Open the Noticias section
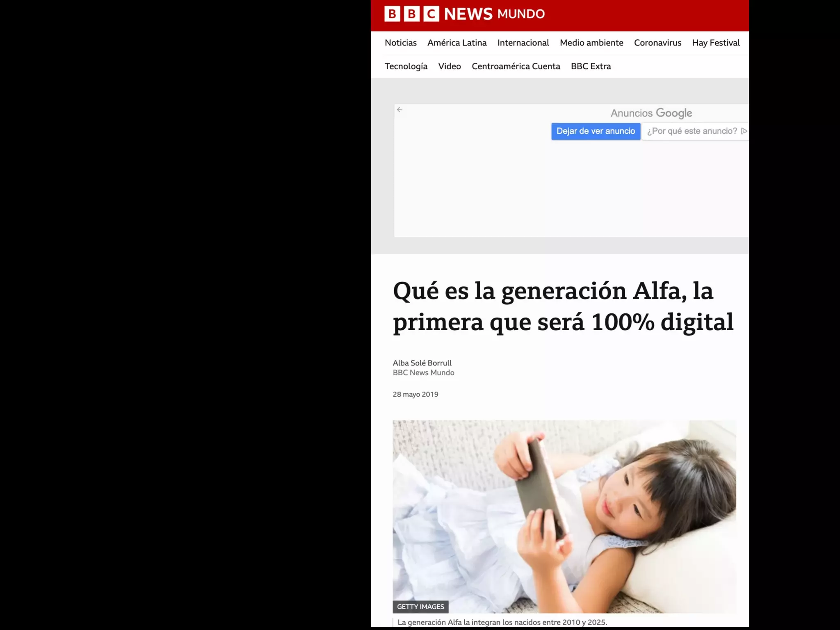The image size is (840, 630). pos(400,43)
